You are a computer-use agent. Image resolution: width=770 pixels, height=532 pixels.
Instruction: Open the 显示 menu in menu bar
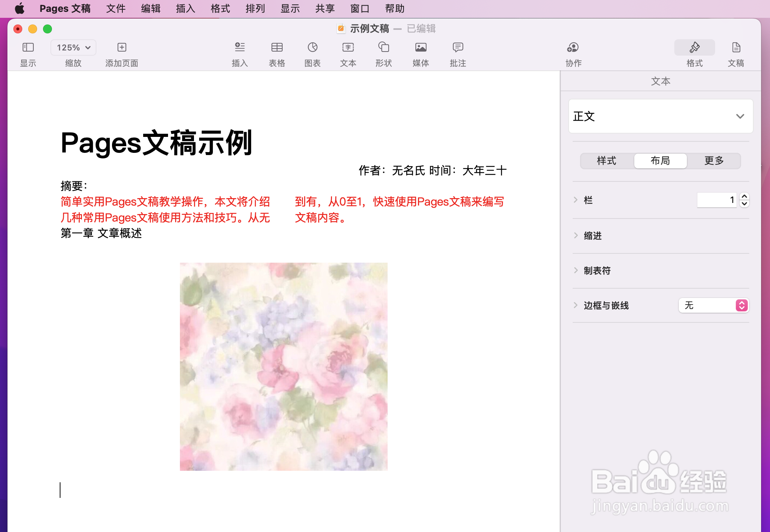[x=290, y=9]
